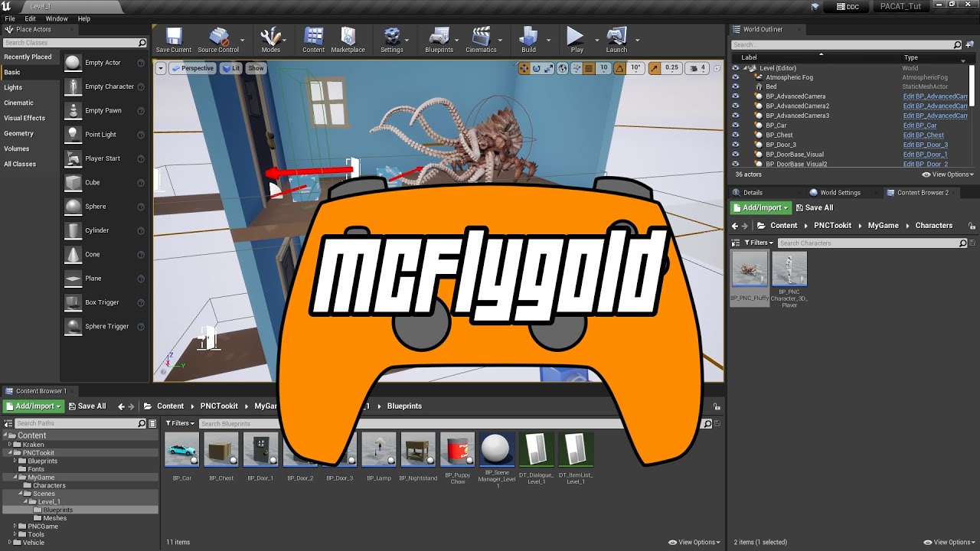Click Save All in Content Browser 1
This screenshot has height=551, width=980.
click(x=87, y=406)
